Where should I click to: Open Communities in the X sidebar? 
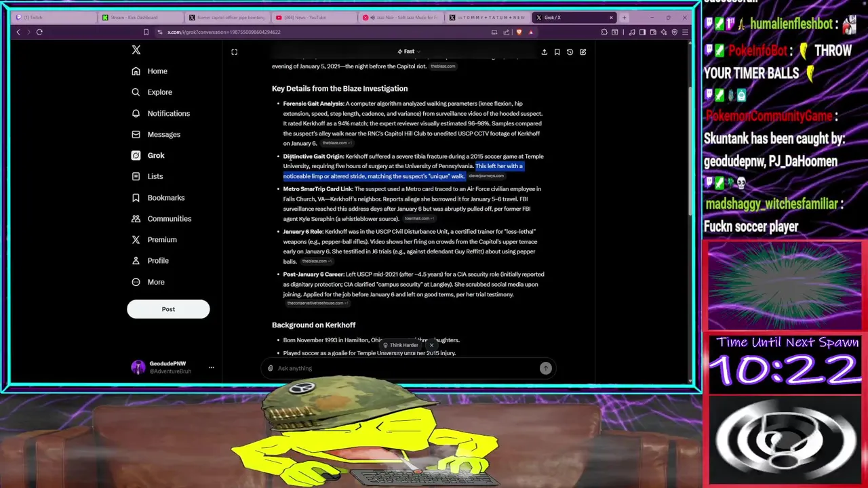(161, 218)
